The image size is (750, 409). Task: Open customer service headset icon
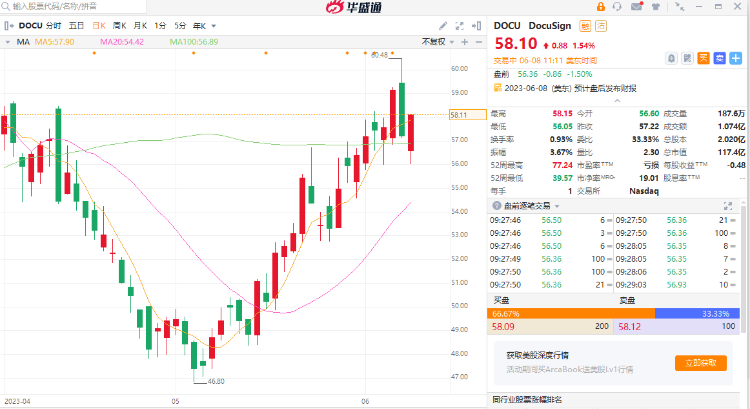click(x=617, y=7)
